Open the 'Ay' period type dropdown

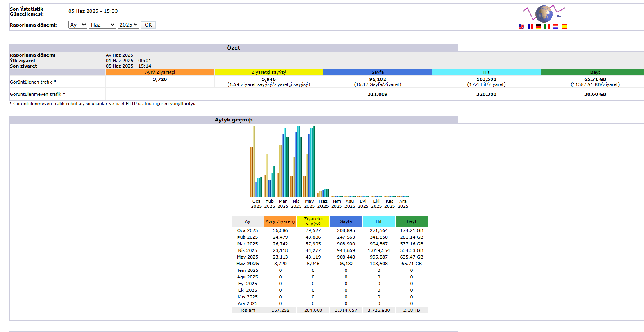[78, 25]
